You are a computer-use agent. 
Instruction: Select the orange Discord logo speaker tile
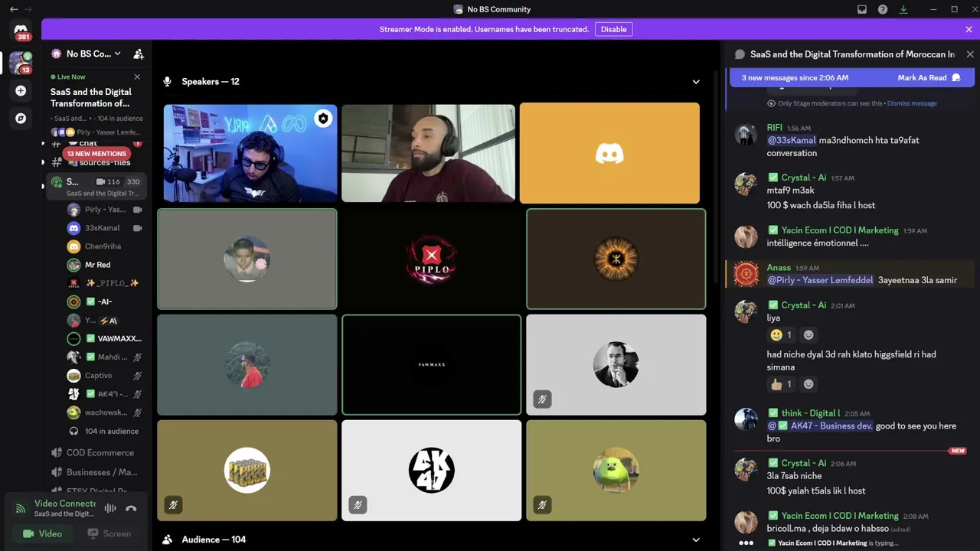[609, 153]
